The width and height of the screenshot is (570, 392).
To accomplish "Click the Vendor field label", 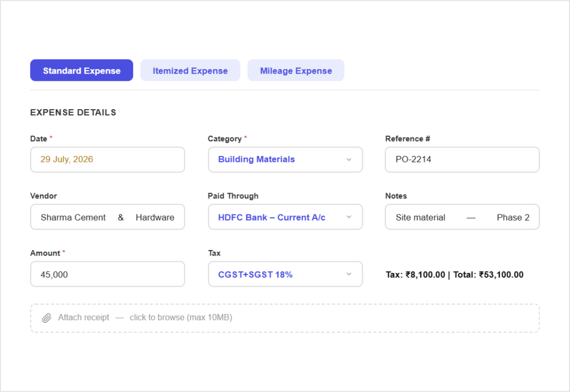I will pos(43,196).
